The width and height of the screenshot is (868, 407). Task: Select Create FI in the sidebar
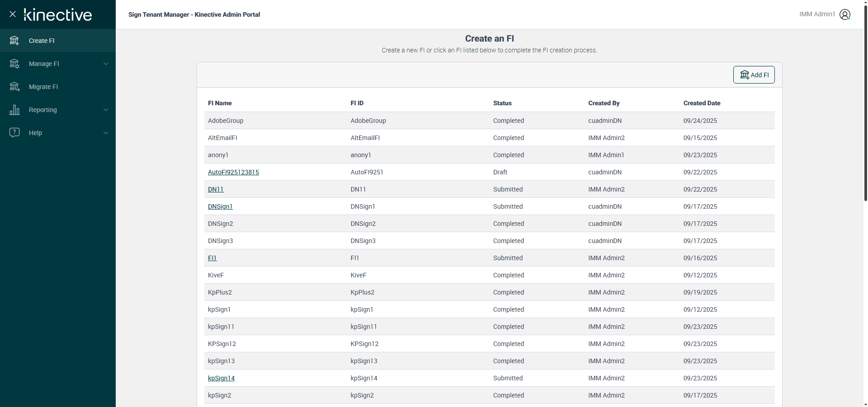42,41
